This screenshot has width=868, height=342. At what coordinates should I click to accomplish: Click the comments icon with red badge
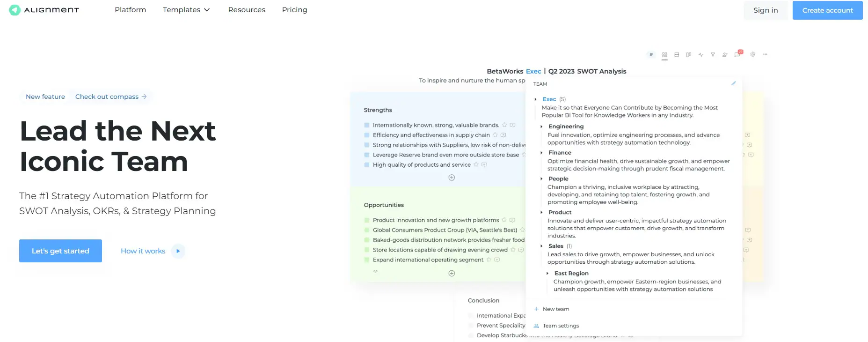(737, 54)
